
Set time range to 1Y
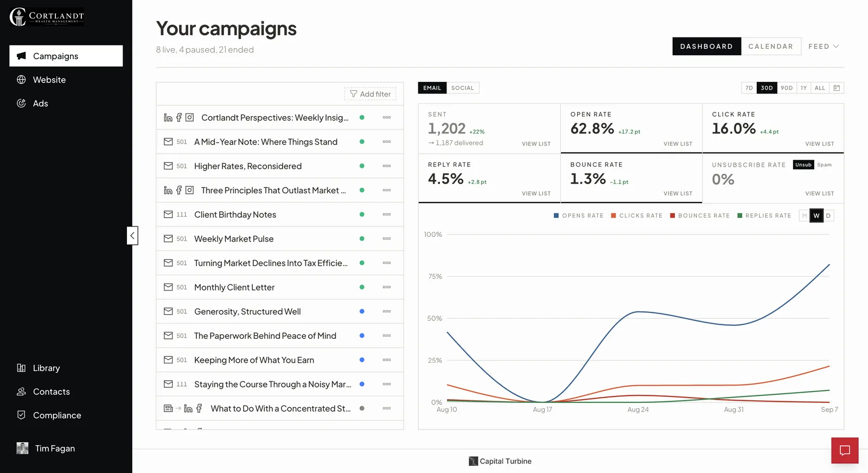pos(803,88)
